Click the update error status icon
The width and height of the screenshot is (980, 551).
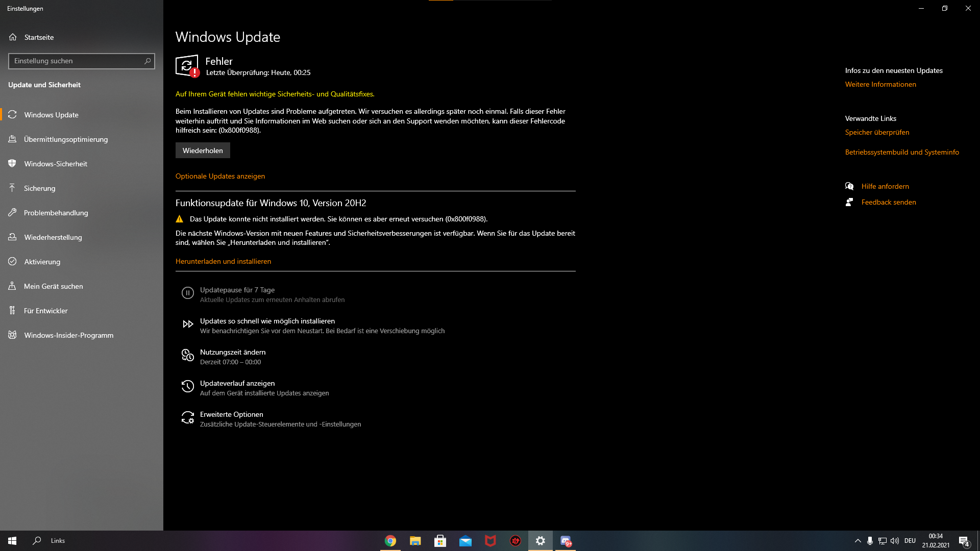click(x=187, y=66)
